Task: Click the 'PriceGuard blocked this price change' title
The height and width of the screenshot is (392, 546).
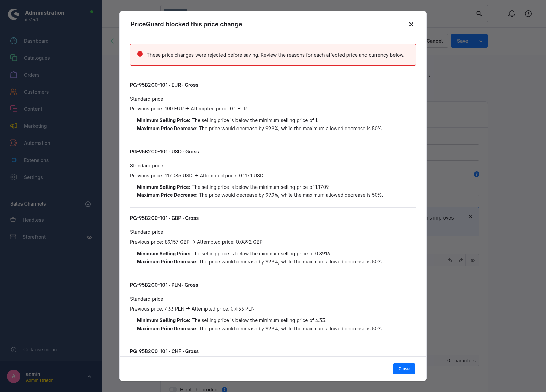Action: pos(186,24)
